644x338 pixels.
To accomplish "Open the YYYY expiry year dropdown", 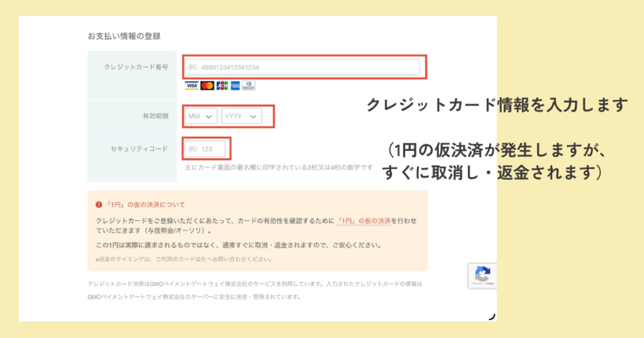I will (x=241, y=116).
